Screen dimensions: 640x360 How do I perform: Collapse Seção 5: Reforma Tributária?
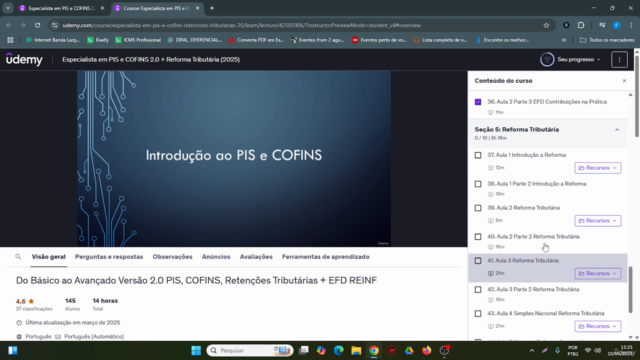coord(617,130)
